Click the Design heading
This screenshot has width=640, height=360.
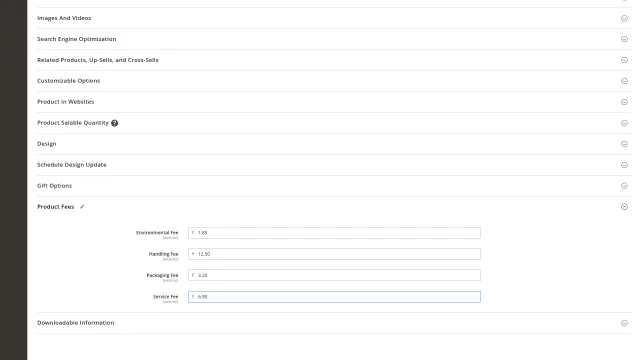click(x=47, y=144)
